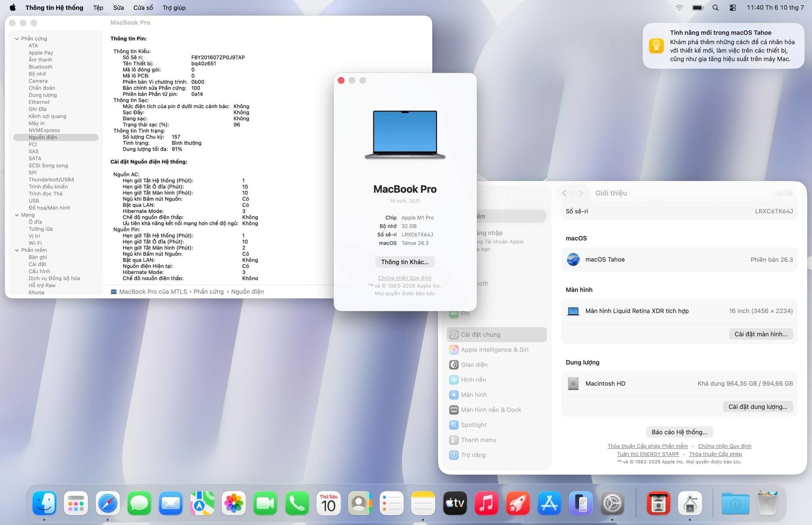812x525 pixels.
Task: Open the Tệp menu
Action: click(x=98, y=8)
